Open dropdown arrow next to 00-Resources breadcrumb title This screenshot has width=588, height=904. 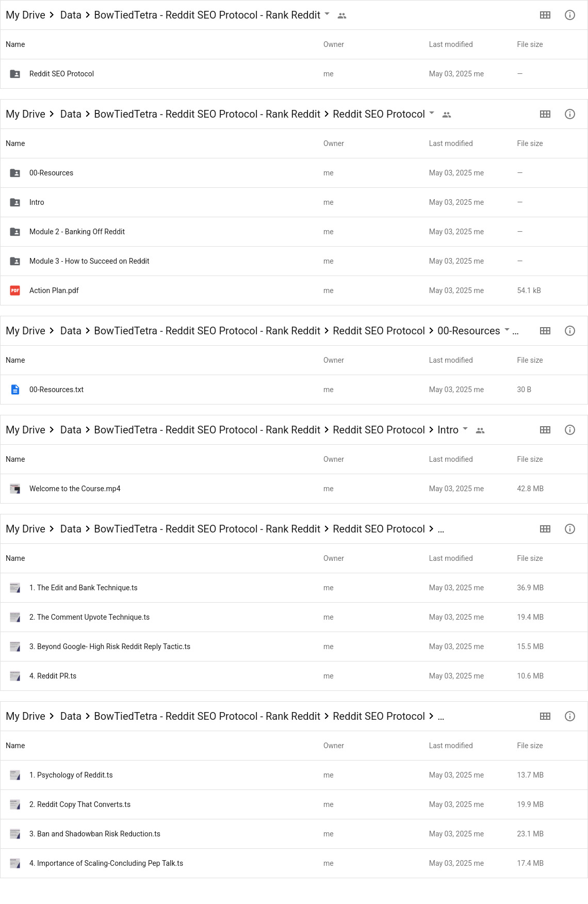(x=507, y=330)
